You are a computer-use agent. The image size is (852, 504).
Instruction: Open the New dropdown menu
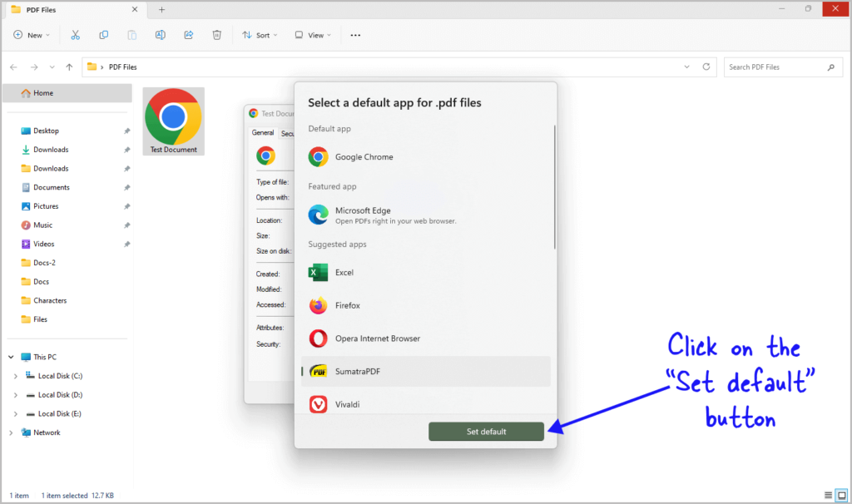point(32,35)
